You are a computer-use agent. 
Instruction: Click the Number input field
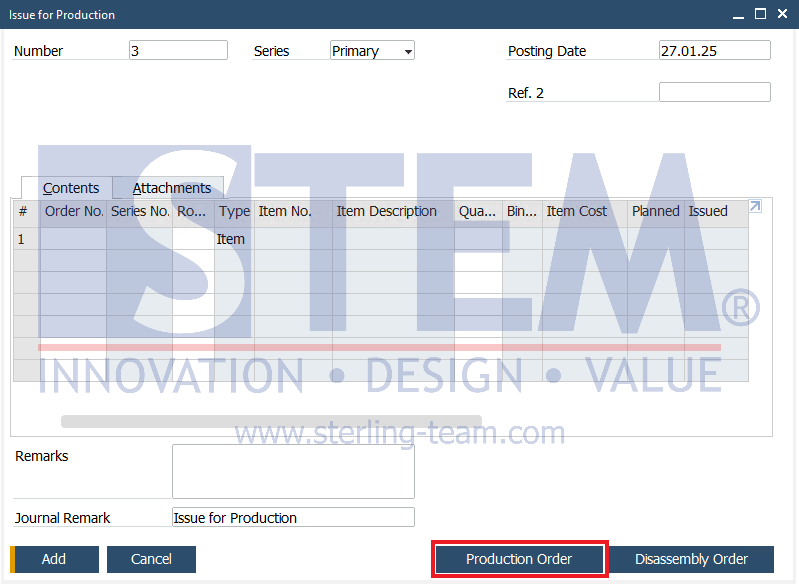point(178,50)
